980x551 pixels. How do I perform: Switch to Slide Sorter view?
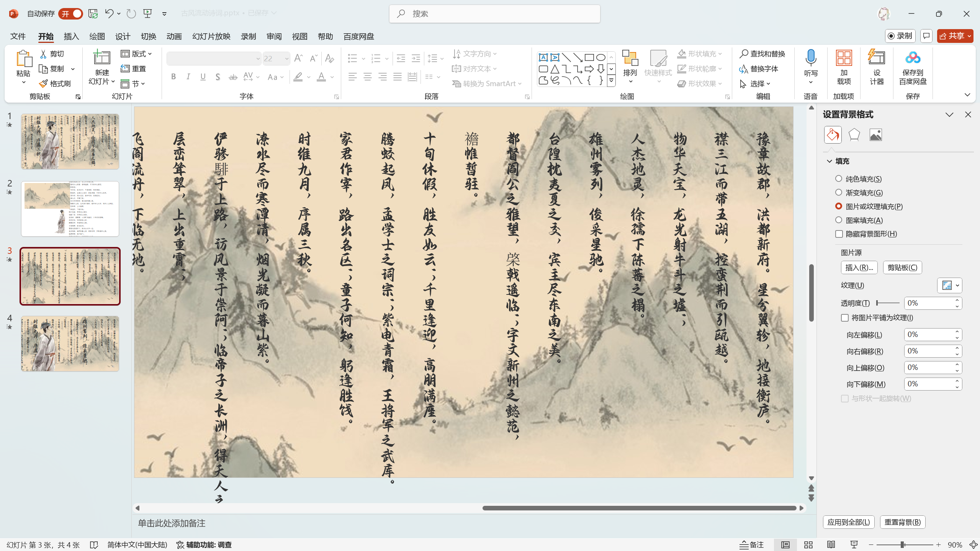tap(808, 545)
